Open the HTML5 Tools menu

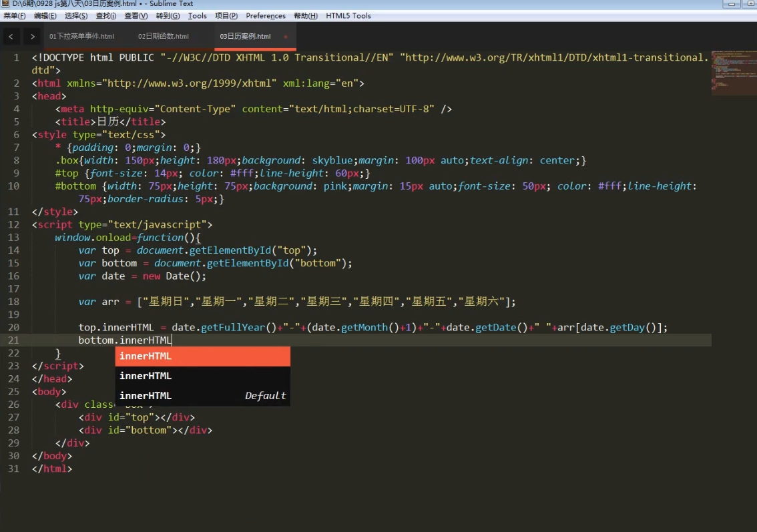click(x=348, y=15)
